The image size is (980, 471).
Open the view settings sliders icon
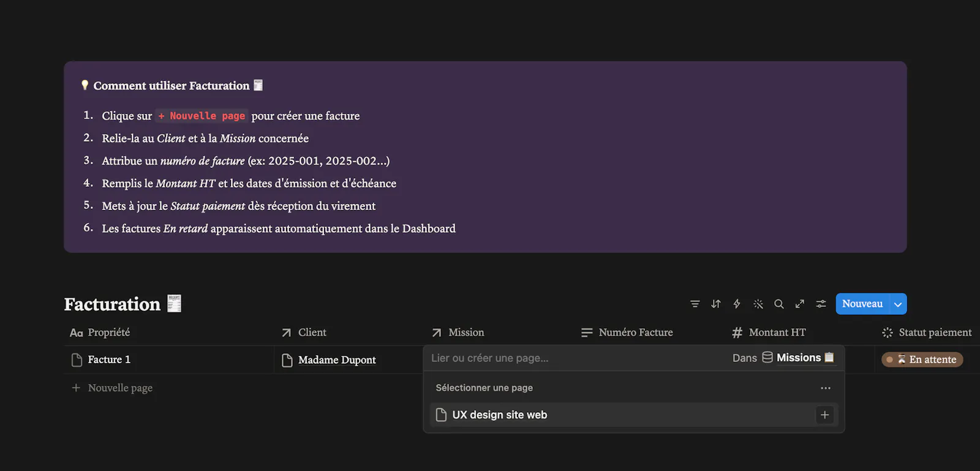(821, 304)
